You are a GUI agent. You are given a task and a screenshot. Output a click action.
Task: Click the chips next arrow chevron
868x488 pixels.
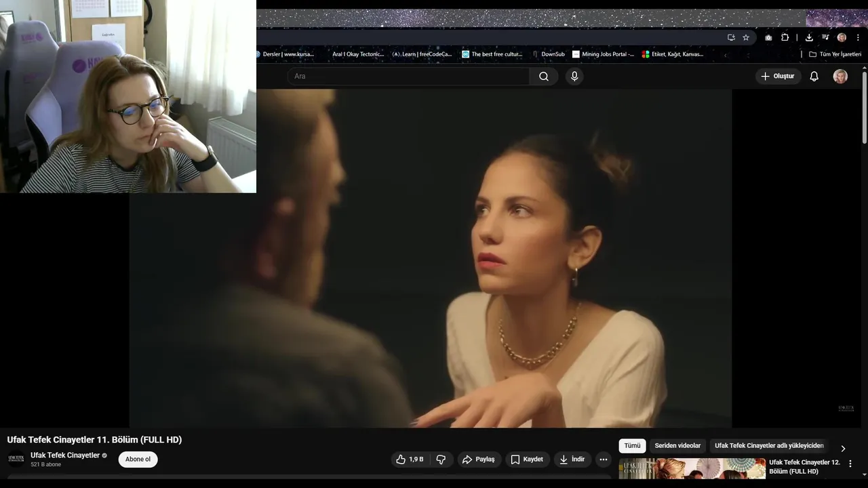pos(843,448)
